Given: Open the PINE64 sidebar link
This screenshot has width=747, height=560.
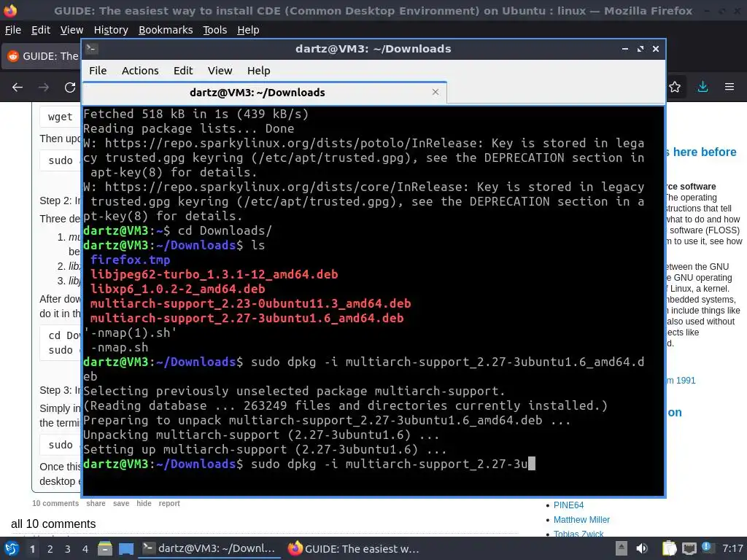Looking at the screenshot, I should coord(568,505).
